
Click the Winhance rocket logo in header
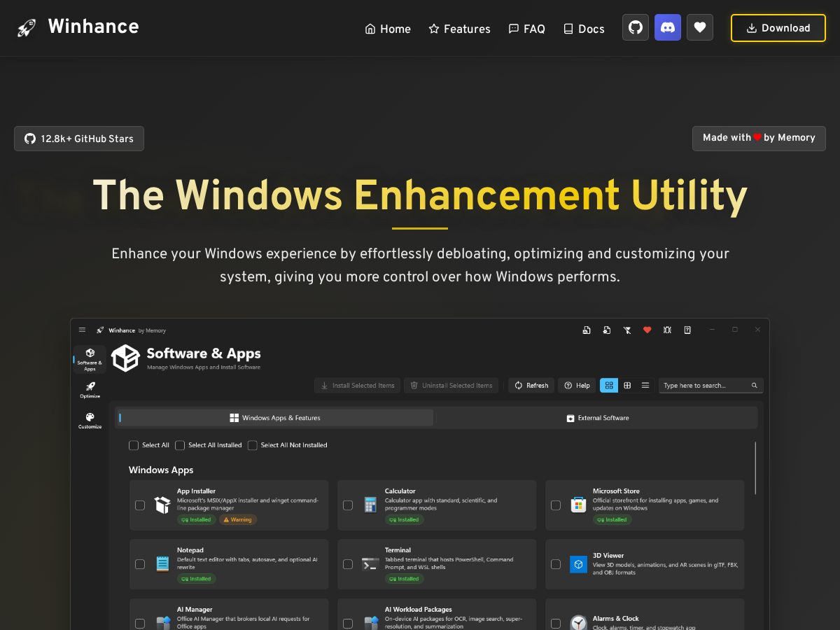click(x=27, y=28)
